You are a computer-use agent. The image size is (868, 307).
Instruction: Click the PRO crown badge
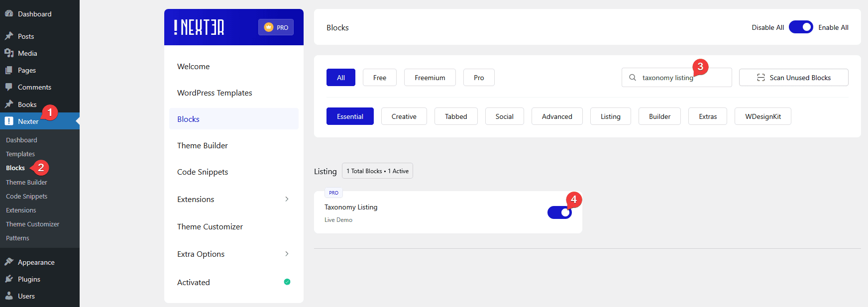(x=276, y=27)
